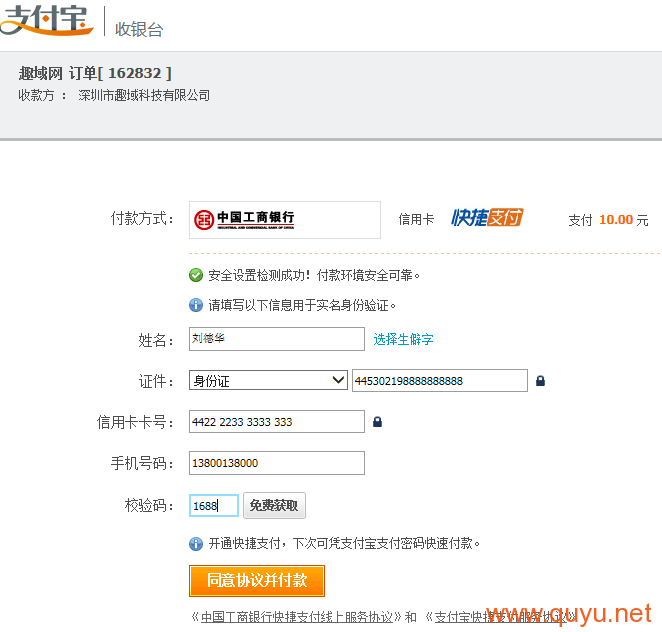Viewport: 662px width, 632px height.
Task: Click the payee 深圳市趣域科技有限公司
Action: click(x=144, y=95)
